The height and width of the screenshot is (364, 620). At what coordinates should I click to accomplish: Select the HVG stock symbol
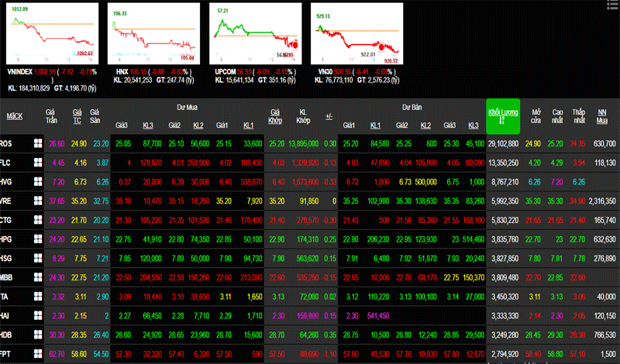pyautogui.click(x=6, y=182)
